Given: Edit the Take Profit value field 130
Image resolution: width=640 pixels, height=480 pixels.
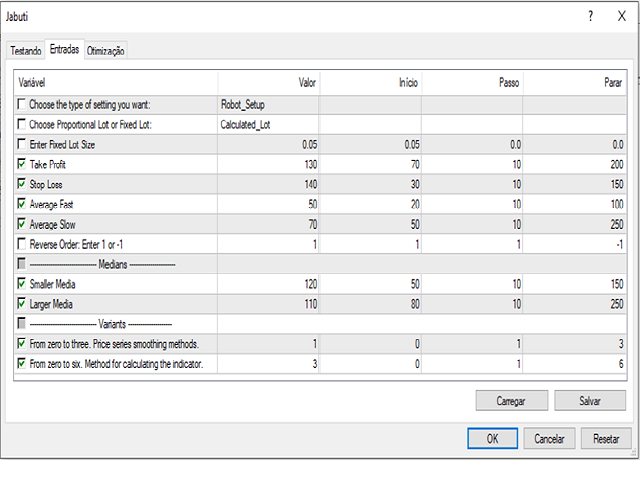Looking at the screenshot, I should click(x=268, y=164).
